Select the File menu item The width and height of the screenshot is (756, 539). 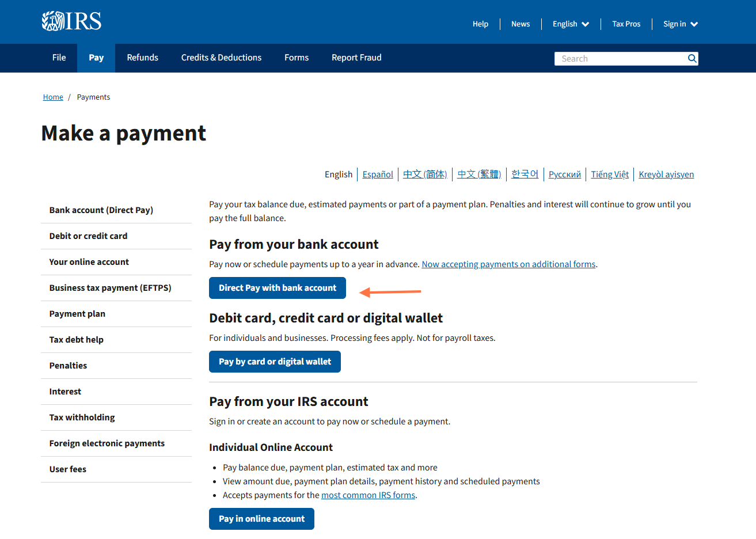59,58
